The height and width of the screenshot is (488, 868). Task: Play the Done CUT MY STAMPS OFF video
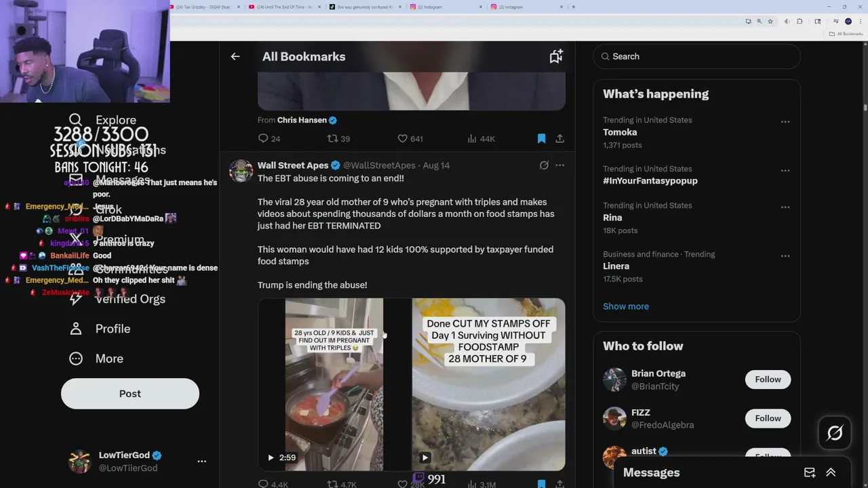488,384
